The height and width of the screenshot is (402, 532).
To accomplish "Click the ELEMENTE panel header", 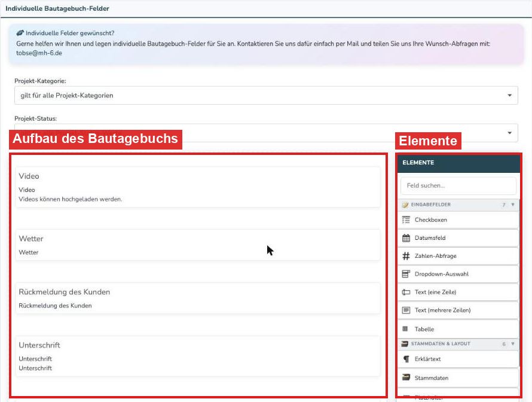I will coord(458,163).
